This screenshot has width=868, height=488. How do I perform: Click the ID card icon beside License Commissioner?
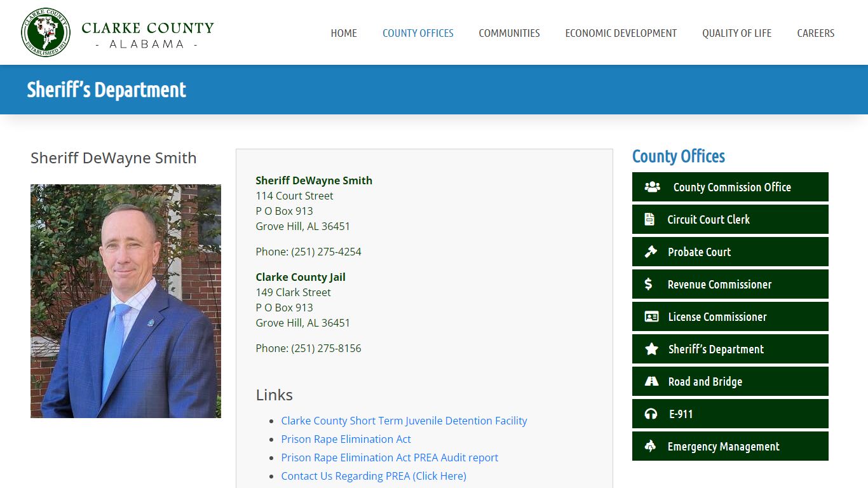651,316
